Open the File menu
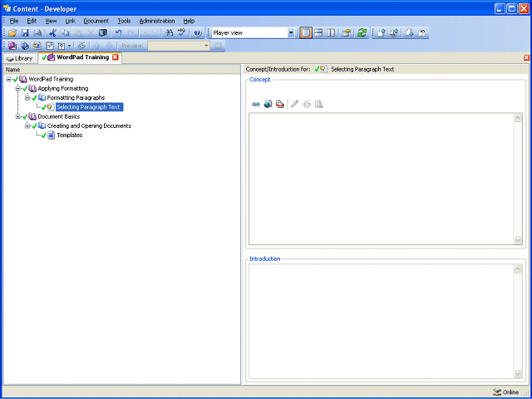 click(x=14, y=21)
